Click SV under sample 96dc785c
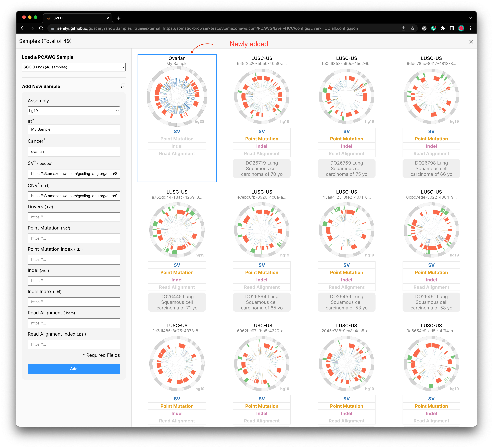This screenshot has height=448, width=493. coord(431,131)
